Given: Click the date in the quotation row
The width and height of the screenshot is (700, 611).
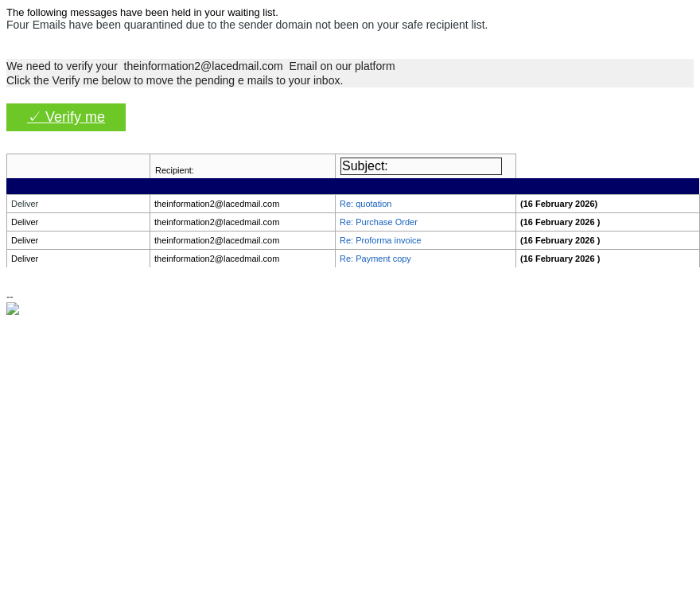Looking at the screenshot, I should [x=558, y=204].
